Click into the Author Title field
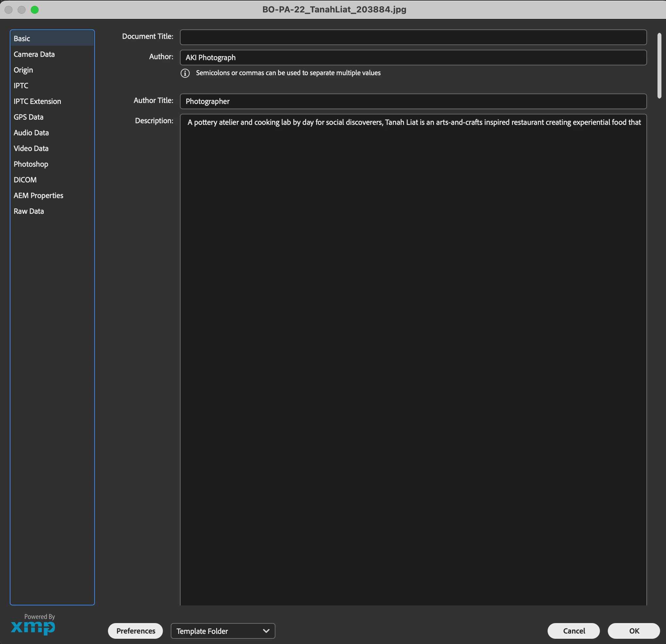The width and height of the screenshot is (666, 644). click(x=413, y=101)
